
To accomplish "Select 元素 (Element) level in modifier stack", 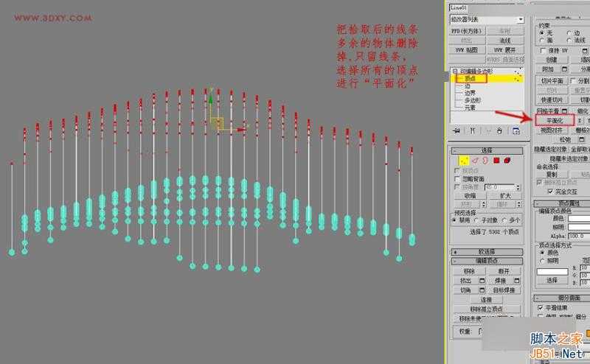I will 471,108.
